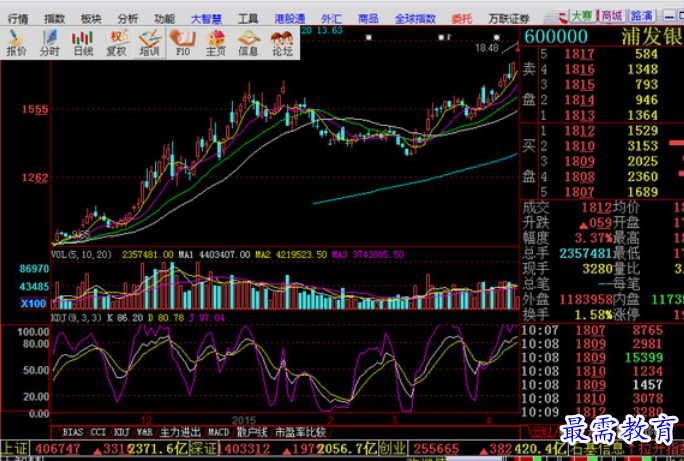Open the 商品 menu

[368, 18]
